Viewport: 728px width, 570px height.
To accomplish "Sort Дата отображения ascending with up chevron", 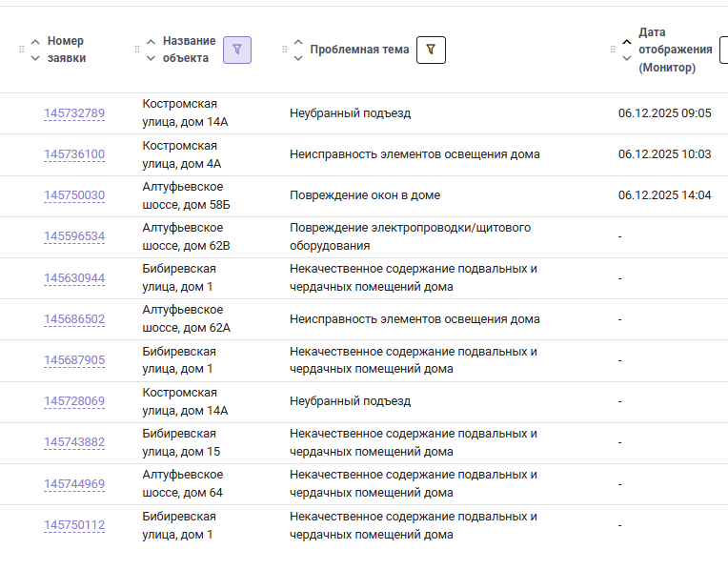I will click(626, 42).
